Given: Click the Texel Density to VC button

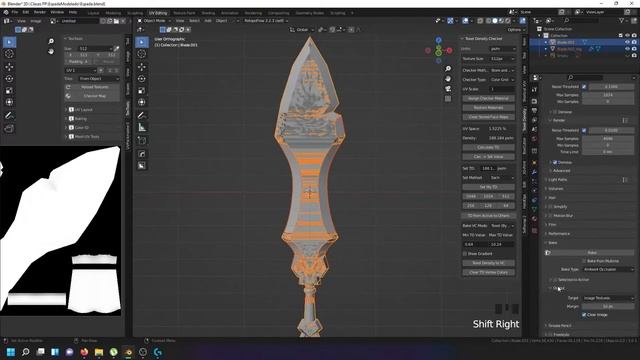Looking at the screenshot, I should (488, 263).
